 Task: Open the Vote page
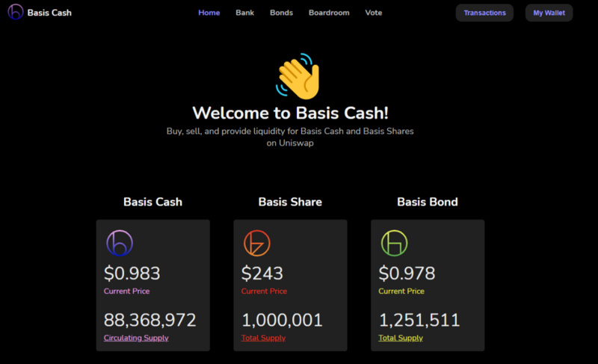(x=373, y=13)
